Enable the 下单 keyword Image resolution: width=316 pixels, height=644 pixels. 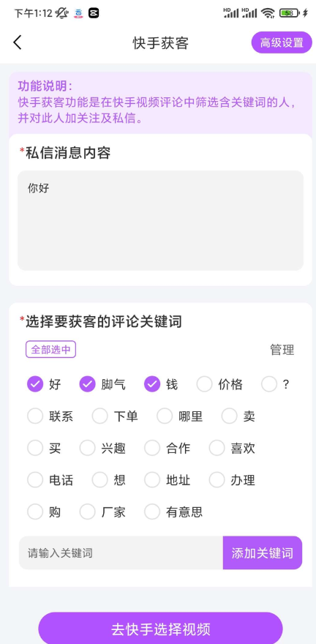coord(100,416)
